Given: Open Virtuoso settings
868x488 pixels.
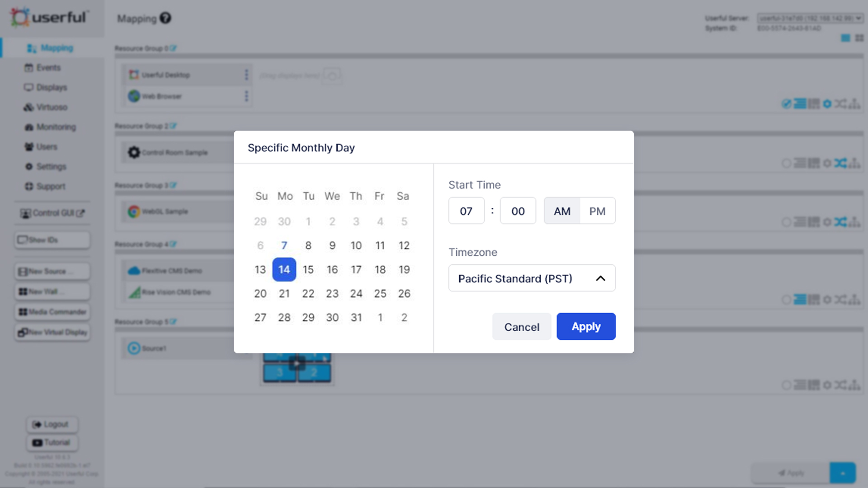Looking at the screenshot, I should pos(52,107).
